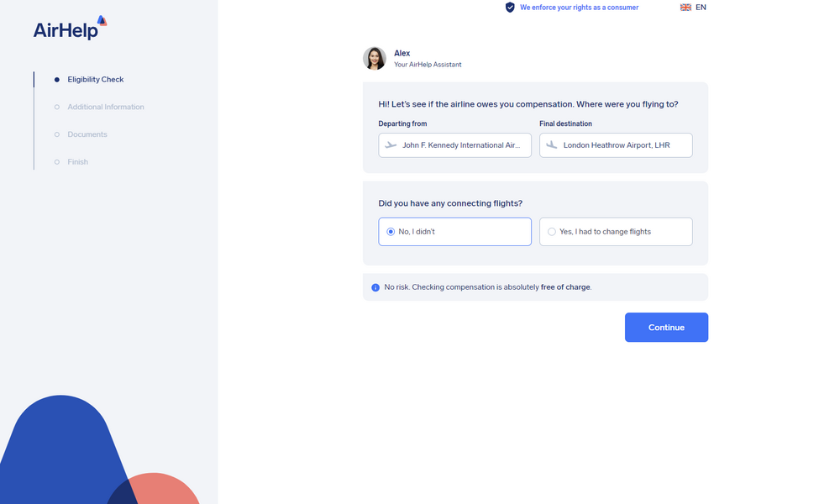
Task: Click the departing plane icon
Action: coord(391,145)
